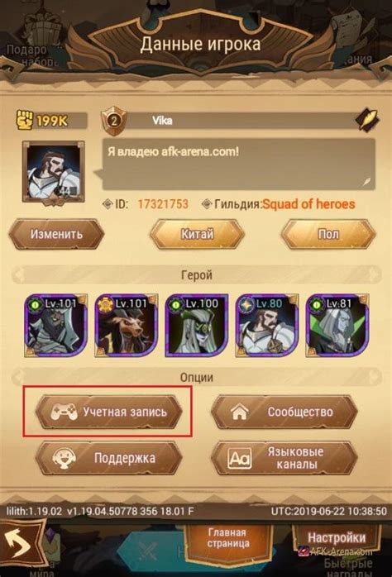
Task: Tap the feather edit-name icon
Action: click(368, 120)
